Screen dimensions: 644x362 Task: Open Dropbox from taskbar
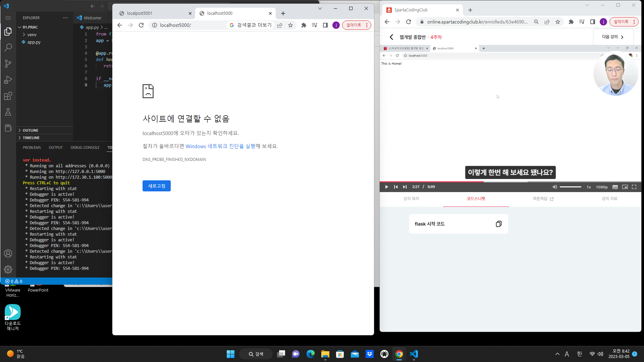tap(369, 354)
